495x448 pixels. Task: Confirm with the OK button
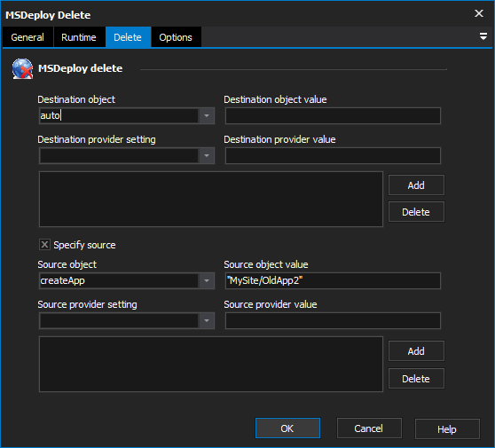[x=287, y=428]
